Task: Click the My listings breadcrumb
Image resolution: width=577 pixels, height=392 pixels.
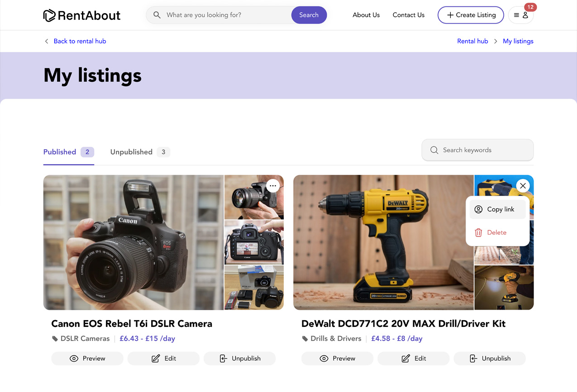Action: click(518, 41)
